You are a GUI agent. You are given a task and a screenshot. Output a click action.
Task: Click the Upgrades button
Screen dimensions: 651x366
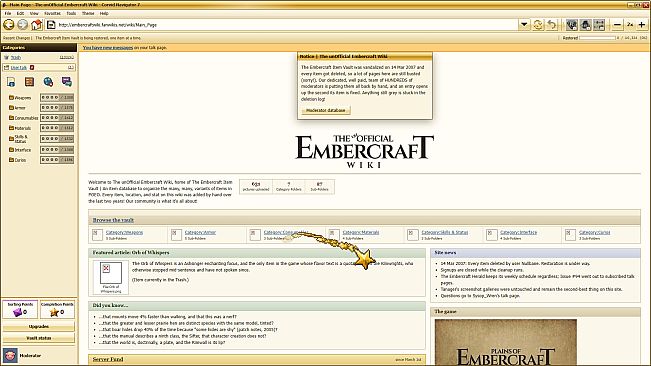pos(39,327)
